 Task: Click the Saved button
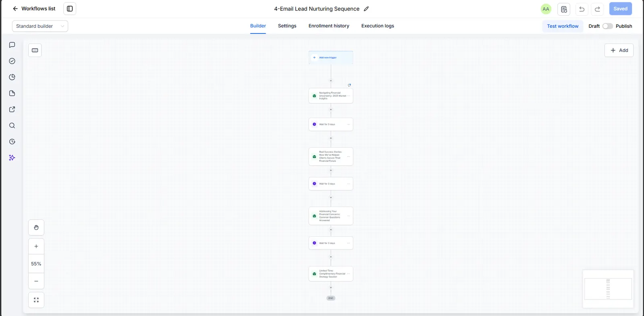click(620, 9)
